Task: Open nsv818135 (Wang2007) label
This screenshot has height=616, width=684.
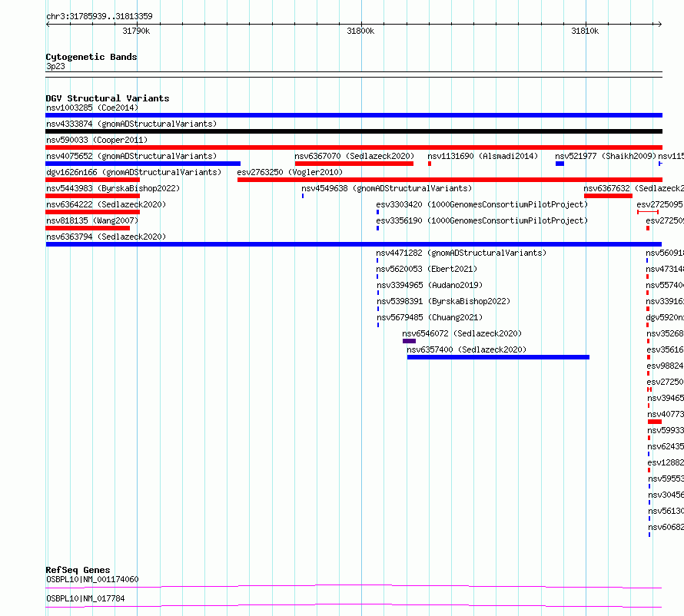Action: tap(92, 220)
